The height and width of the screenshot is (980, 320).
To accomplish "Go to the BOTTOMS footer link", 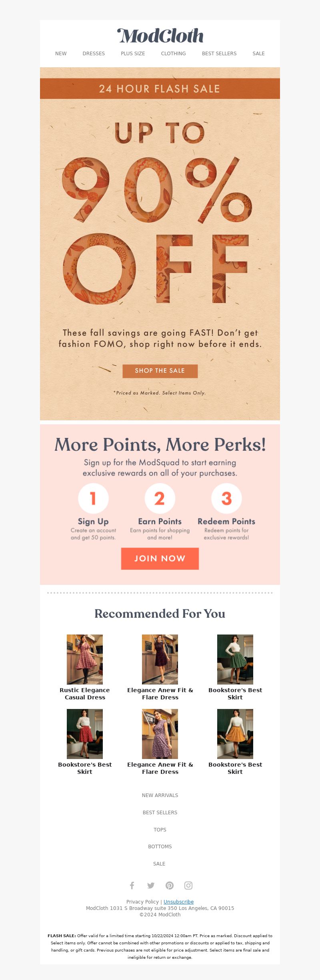I will point(160,846).
